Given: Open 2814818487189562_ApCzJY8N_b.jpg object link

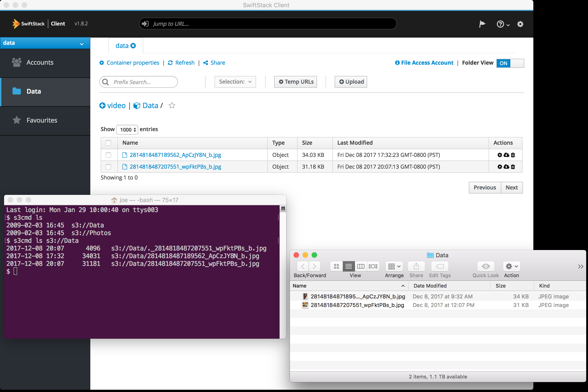Looking at the screenshot, I should 175,155.
